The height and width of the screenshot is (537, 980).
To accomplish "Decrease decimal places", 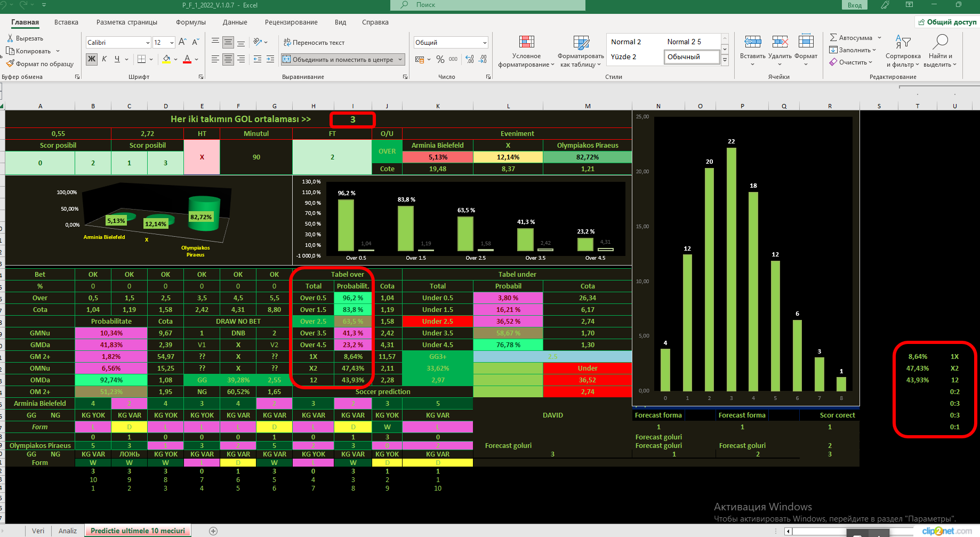I will coord(483,59).
